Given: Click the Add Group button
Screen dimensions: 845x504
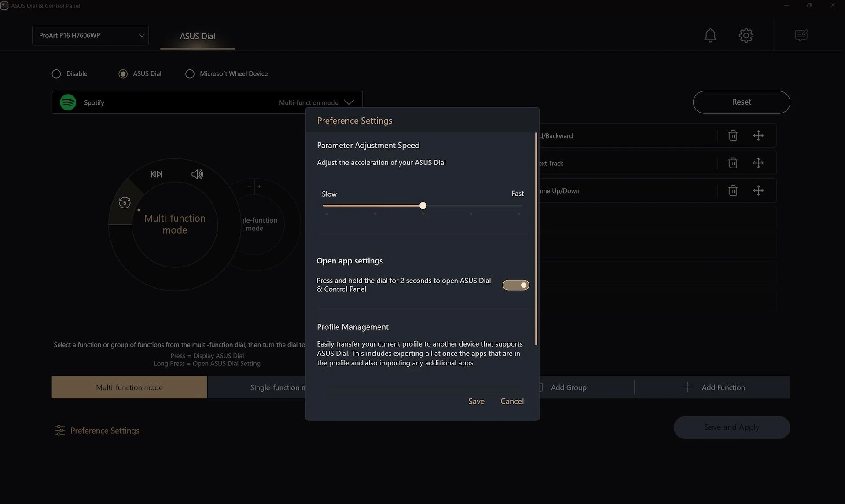Looking at the screenshot, I should click(569, 387).
